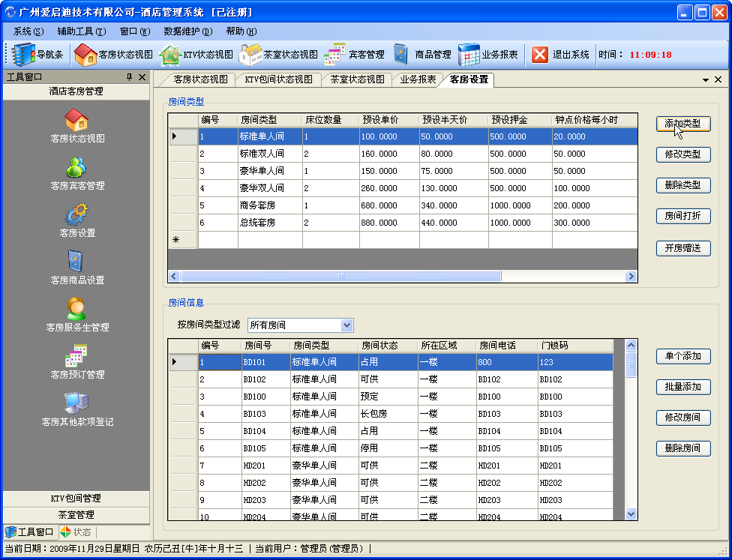Close the 工具窗口 panel
Screen dimensions: 732x560
pyautogui.click(x=142, y=77)
